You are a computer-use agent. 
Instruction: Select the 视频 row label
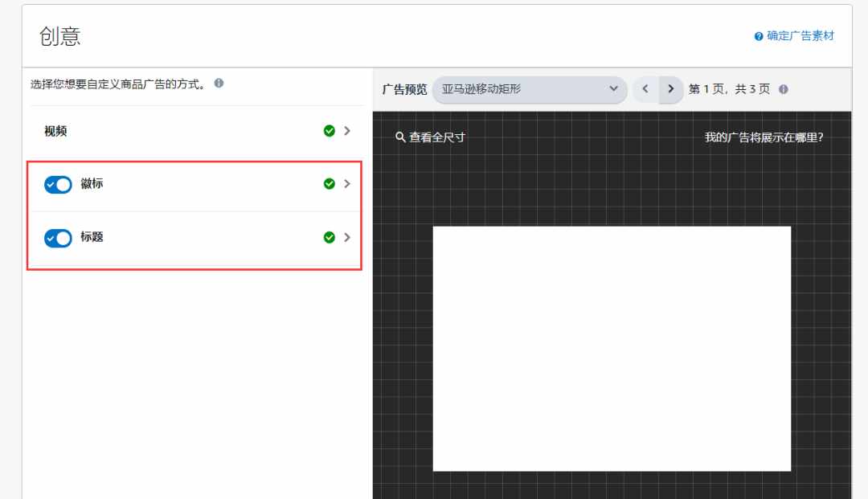click(55, 131)
